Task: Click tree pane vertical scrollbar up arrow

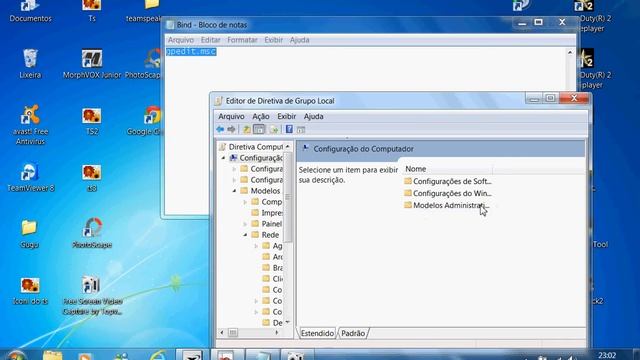Action: (288, 147)
